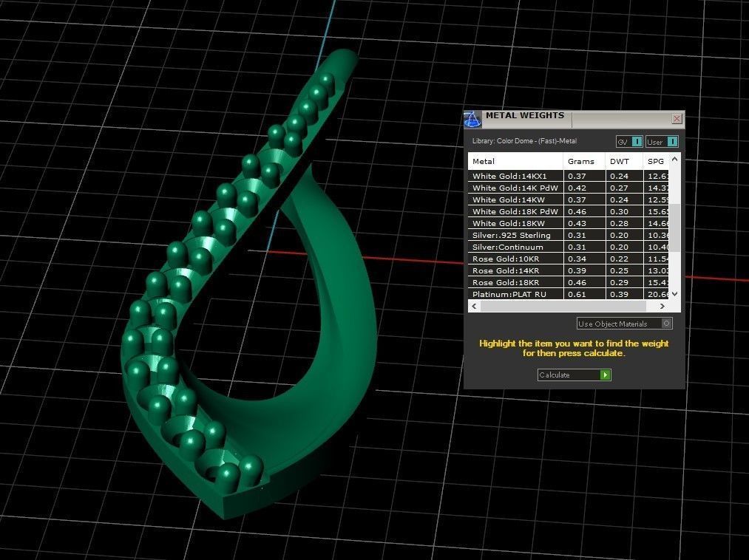Viewport: 749px width, 560px height.
Task: Select row 'Rose Gold:10KR'
Action: click(569, 259)
